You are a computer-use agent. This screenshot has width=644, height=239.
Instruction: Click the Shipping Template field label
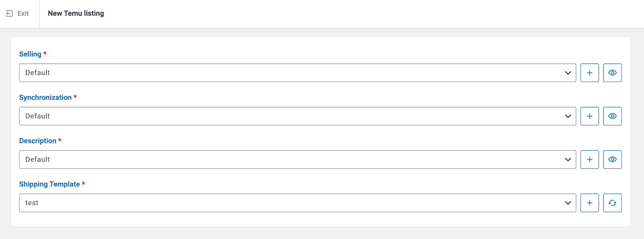(50, 184)
